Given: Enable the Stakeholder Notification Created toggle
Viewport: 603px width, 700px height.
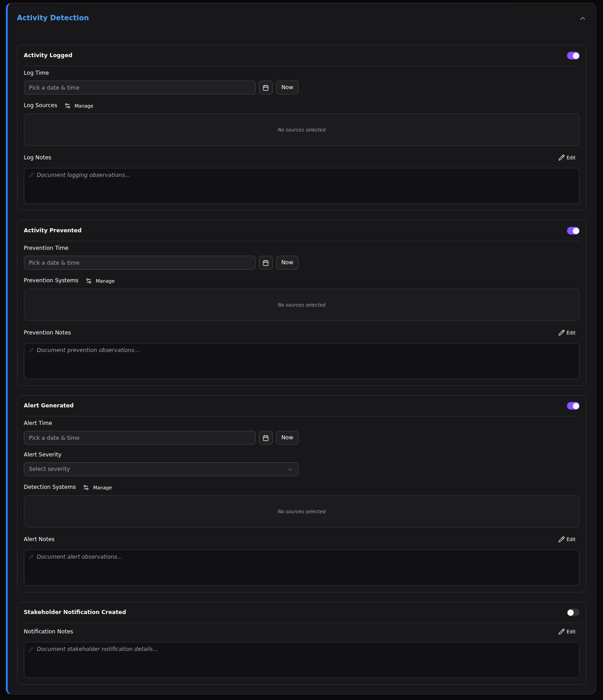Looking at the screenshot, I should [573, 613].
